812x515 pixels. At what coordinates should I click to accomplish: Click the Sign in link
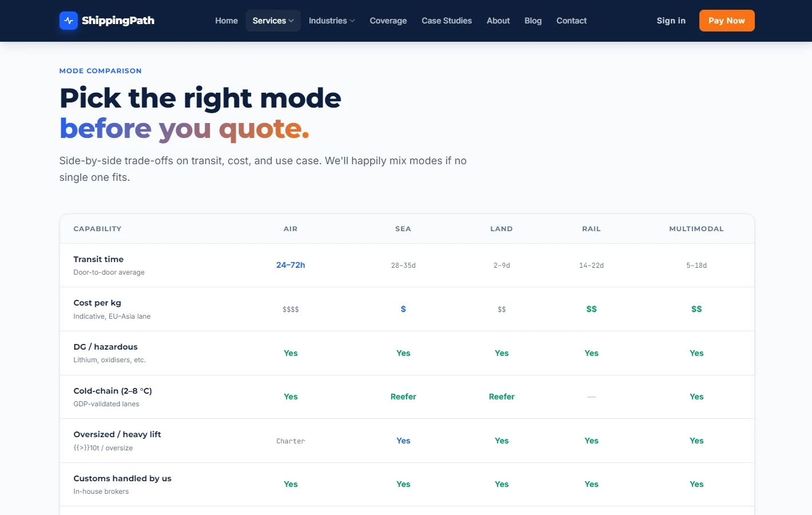tap(671, 21)
